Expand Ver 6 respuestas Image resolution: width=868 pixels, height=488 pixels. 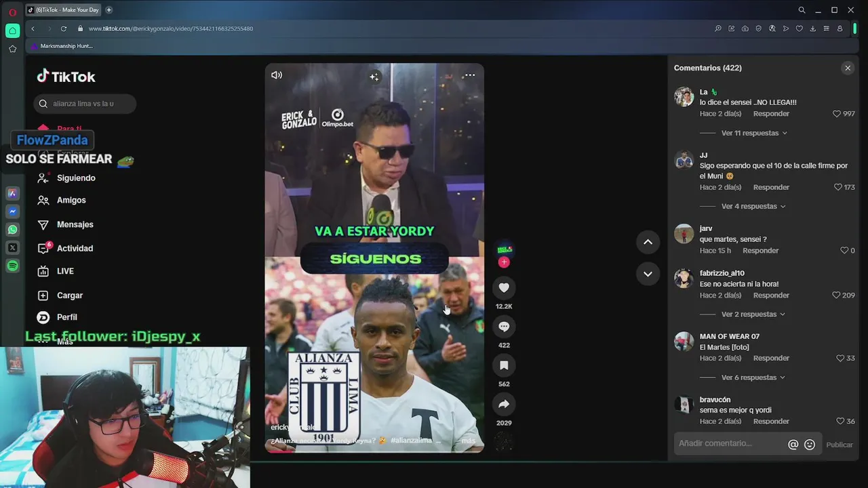753,378
